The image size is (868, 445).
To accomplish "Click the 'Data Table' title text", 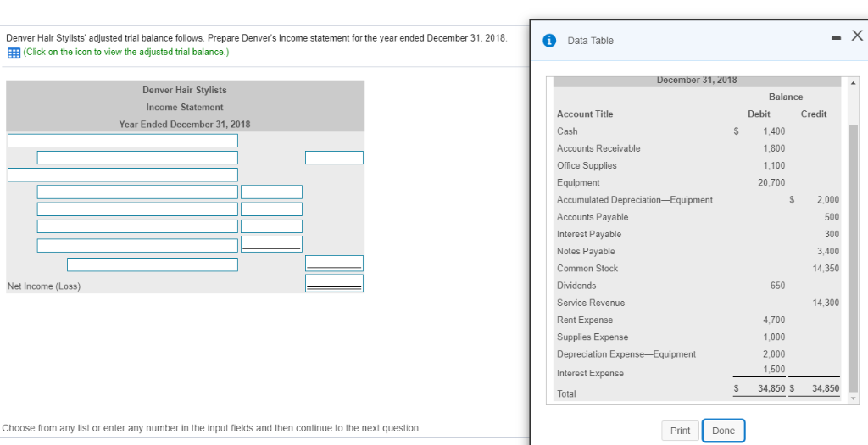I will [x=590, y=41].
